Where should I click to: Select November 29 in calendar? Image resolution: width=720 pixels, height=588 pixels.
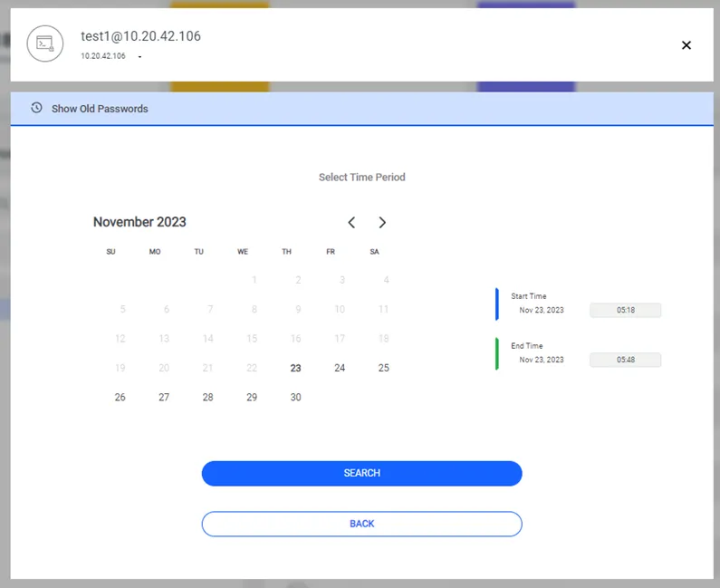(x=252, y=398)
